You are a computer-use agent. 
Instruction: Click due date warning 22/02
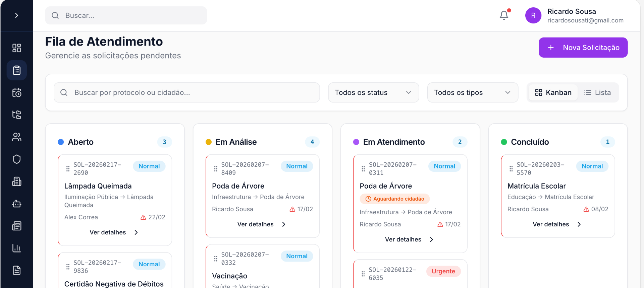(153, 217)
